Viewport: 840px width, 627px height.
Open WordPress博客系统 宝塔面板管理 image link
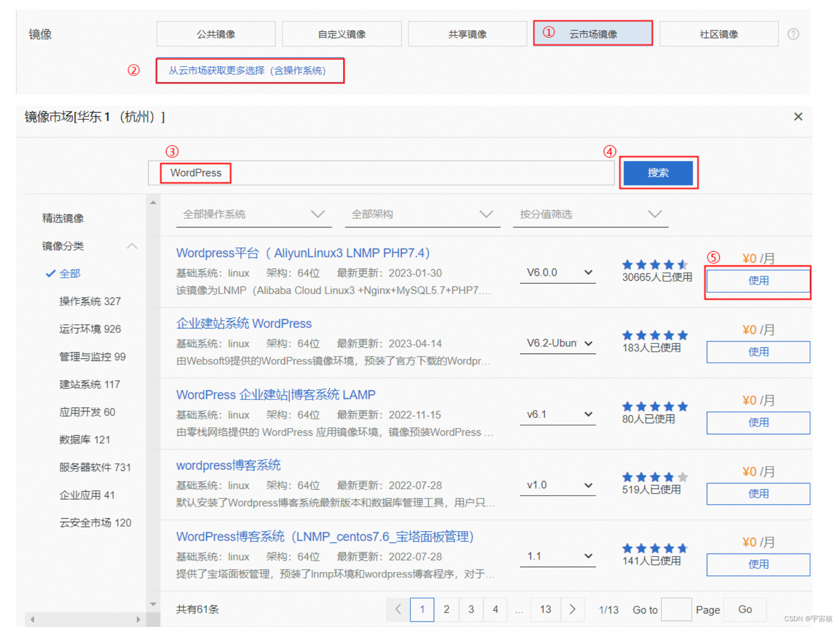(325, 537)
